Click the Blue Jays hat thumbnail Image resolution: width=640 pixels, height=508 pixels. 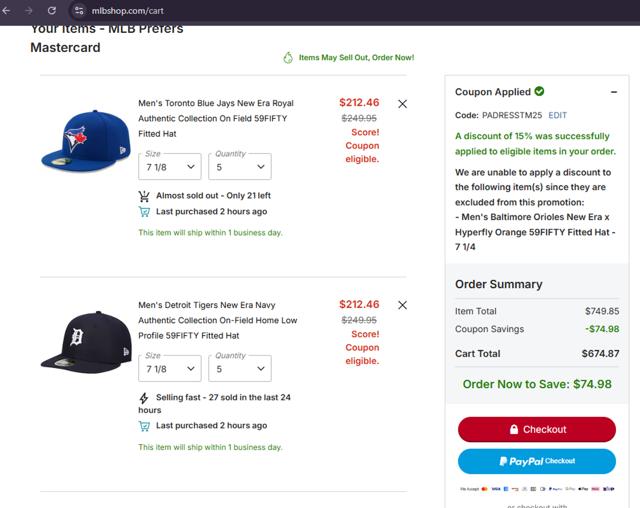(x=85, y=140)
